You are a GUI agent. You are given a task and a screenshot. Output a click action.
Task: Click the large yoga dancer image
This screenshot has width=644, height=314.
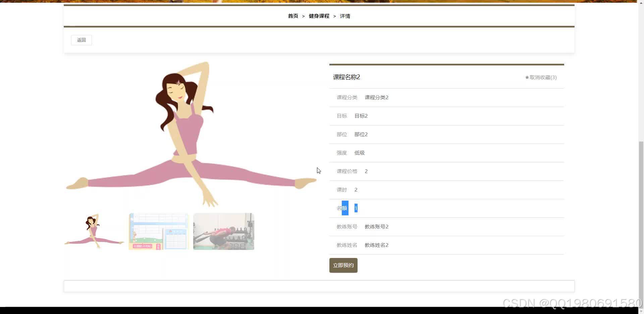pos(191,134)
